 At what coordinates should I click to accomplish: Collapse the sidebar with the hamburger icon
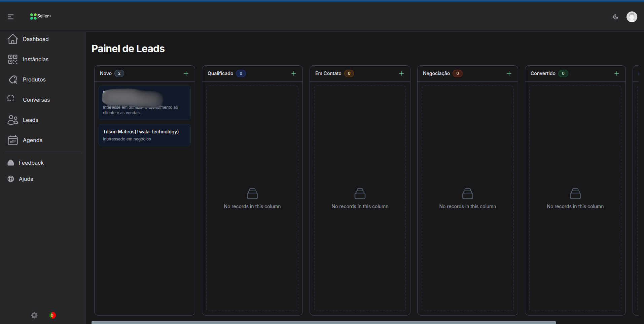[x=11, y=17]
